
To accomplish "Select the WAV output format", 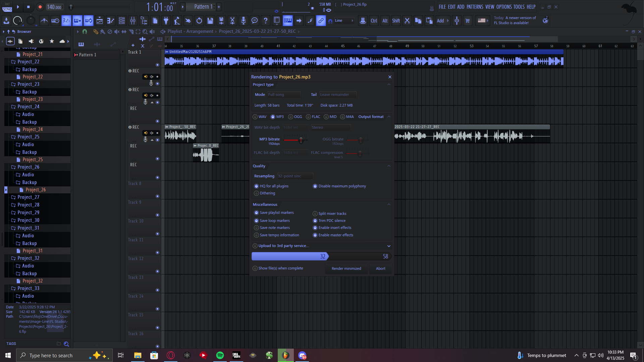I will [256, 117].
